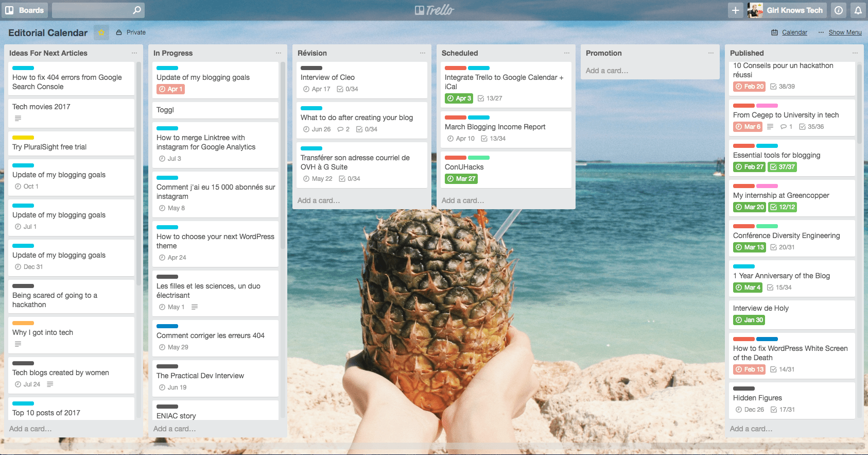The width and height of the screenshot is (868, 455).
Task: Open the notifications bell
Action: (x=858, y=10)
